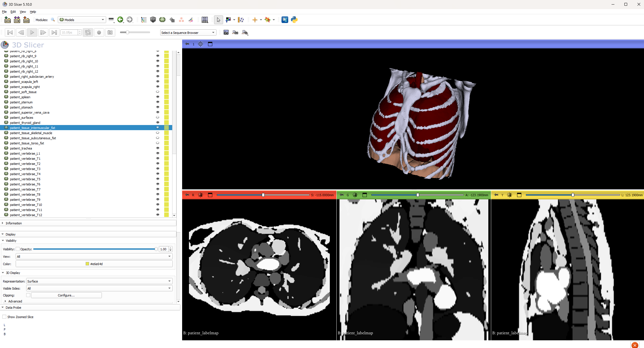The height and width of the screenshot is (348, 644).
Task: Maximize the 3D view with window icon
Action: click(210, 44)
